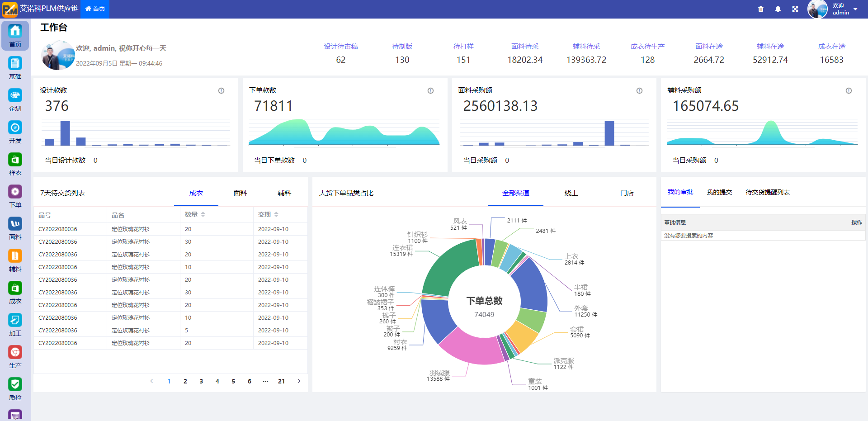This screenshot has width=868, height=421.
Task: Go to next page of delivery list
Action: (x=299, y=381)
